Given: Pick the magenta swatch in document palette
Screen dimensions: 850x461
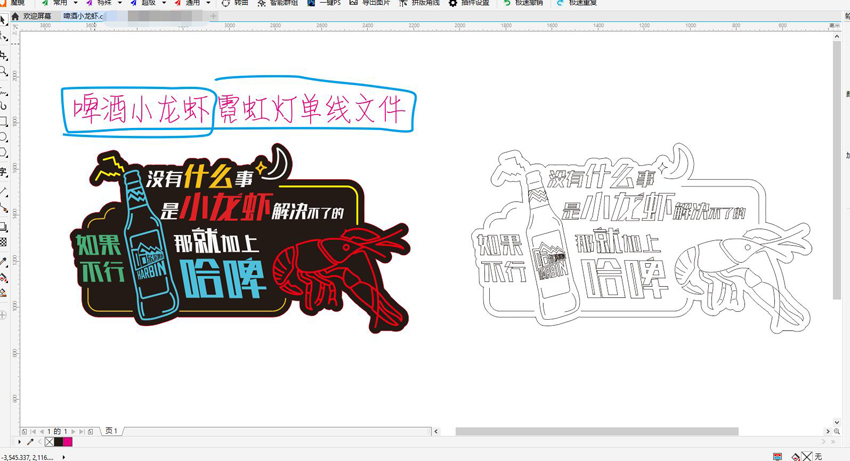Looking at the screenshot, I should tap(67, 442).
